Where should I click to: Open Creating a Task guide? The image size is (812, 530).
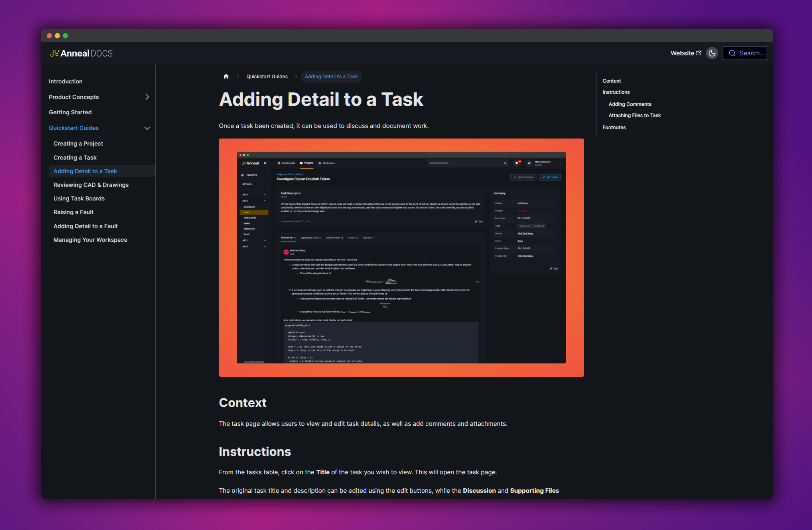[x=75, y=158]
